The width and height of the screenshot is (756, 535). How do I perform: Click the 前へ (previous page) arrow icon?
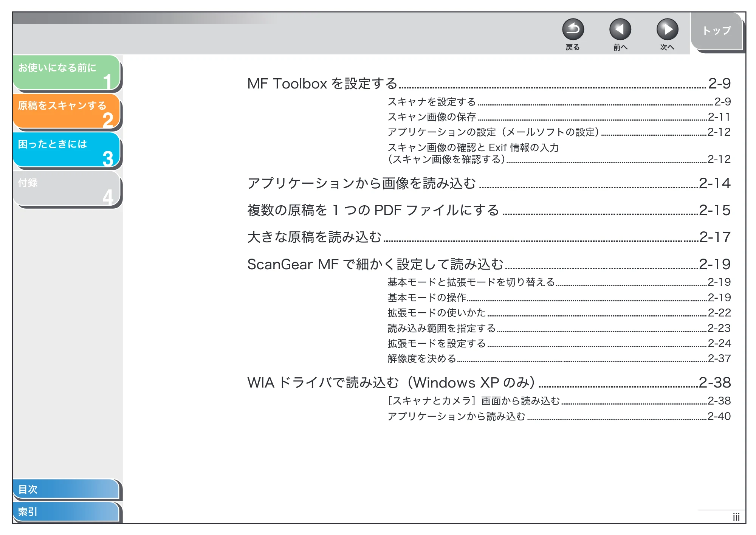pos(620,29)
